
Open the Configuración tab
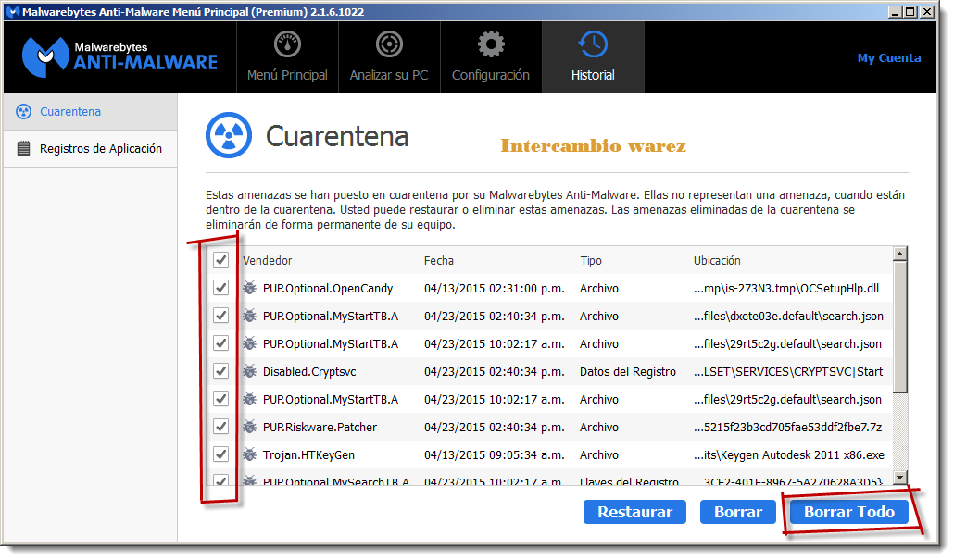tap(490, 57)
